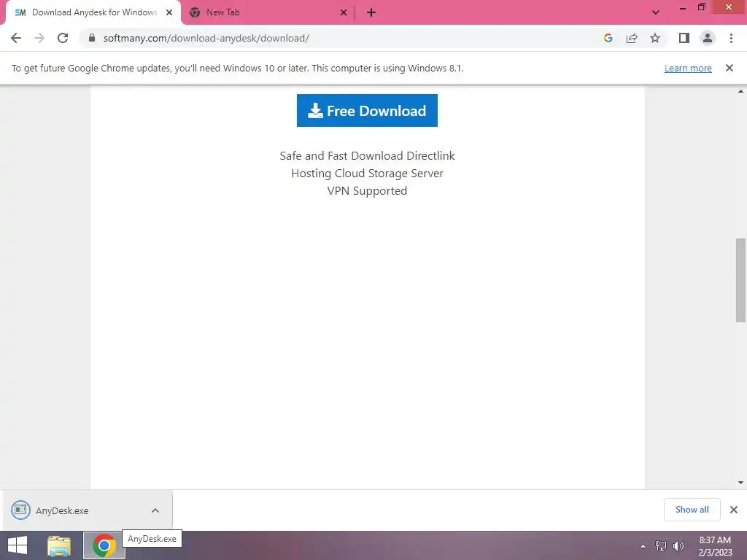Click Show all downloads
747x560 pixels.
pyautogui.click(x=692, y=510)
